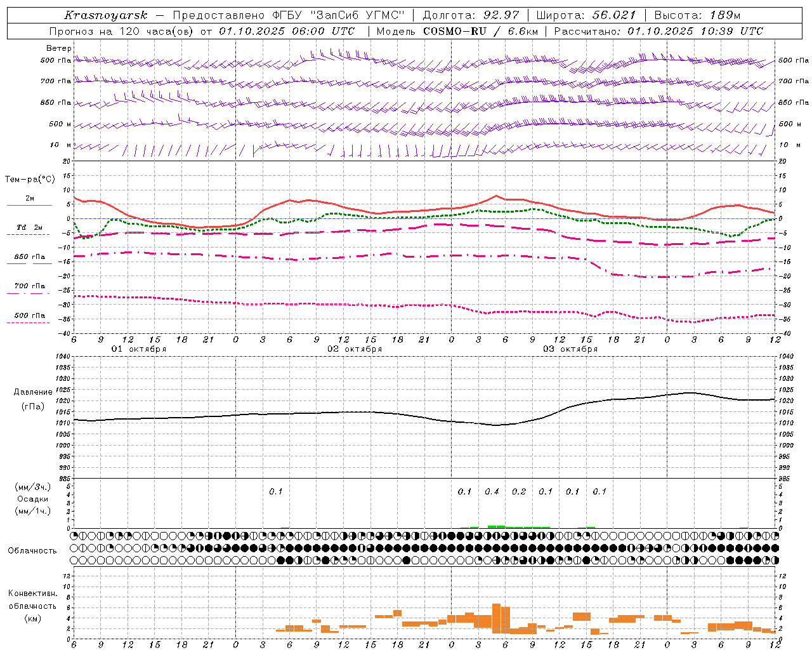Viewport: 812px width, 650px height.
Task: Click the model name 'COSMO-RU / 6.6км'
Action: point(480,31)
